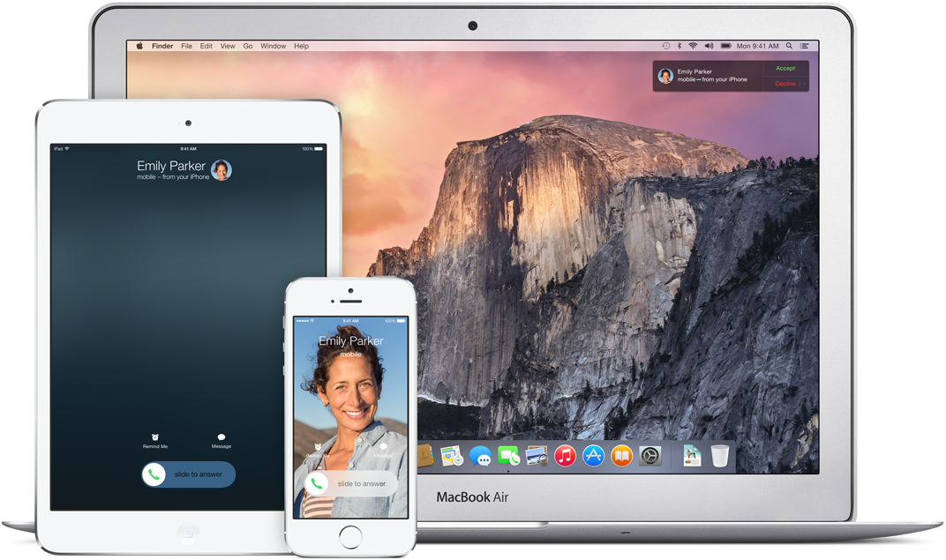Open Contacts from the Dock

[425, 456]
